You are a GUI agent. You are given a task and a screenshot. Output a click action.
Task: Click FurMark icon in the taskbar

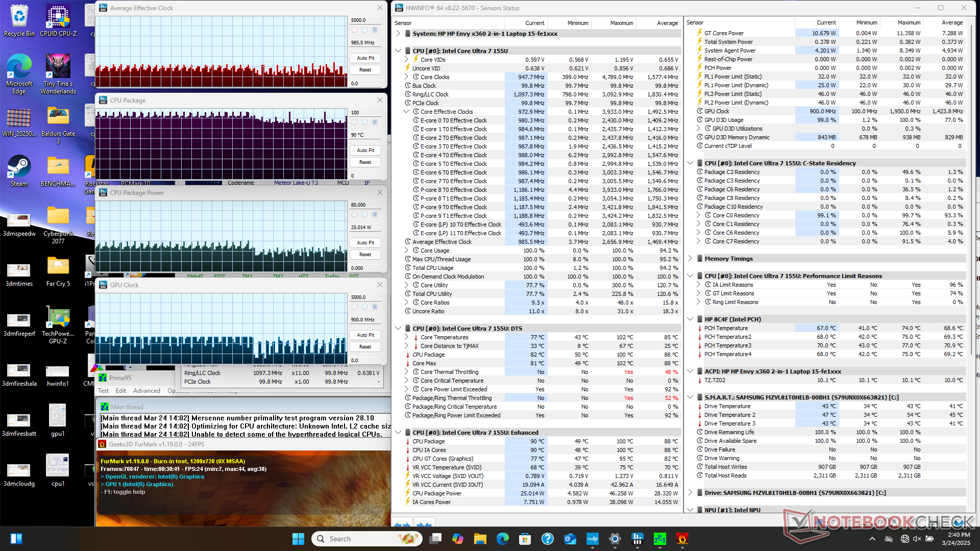point(682,539)
